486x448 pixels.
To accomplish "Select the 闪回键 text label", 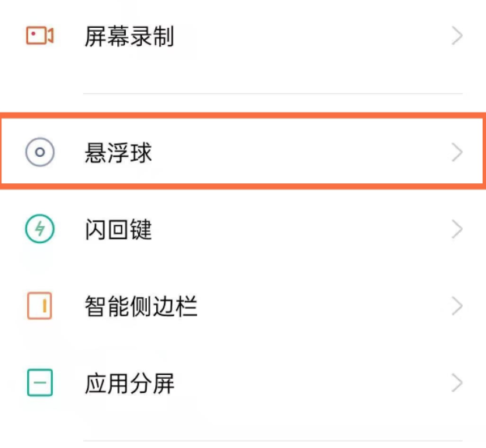I will click(118, 229).
